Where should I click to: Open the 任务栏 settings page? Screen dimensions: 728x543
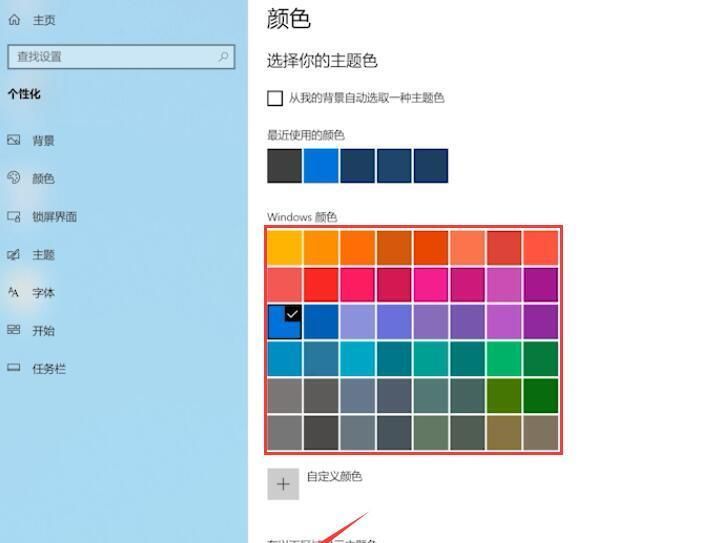pos(49,369)
